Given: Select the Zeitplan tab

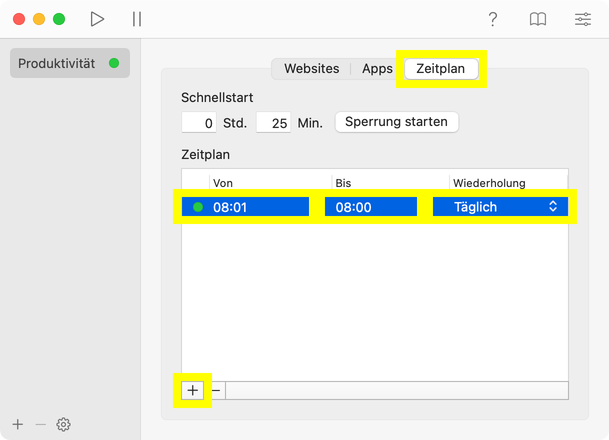Looking at the screenshot, I should [x=441, y=69].
